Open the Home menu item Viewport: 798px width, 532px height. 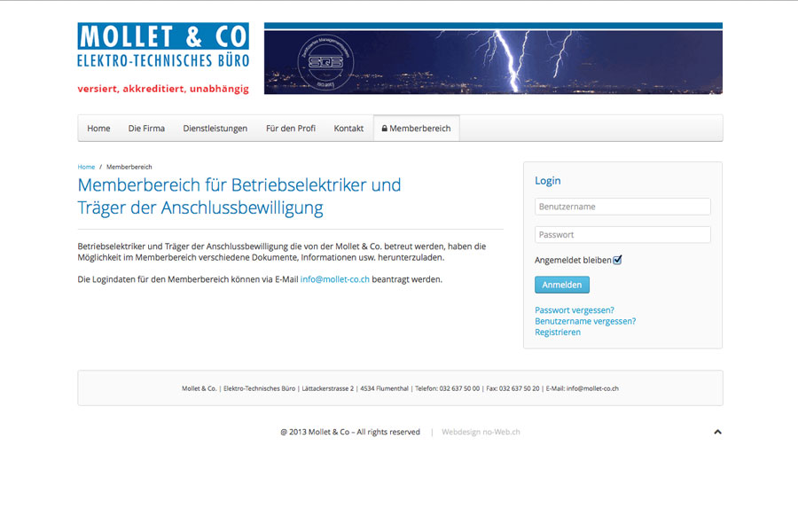pos(98,129)
